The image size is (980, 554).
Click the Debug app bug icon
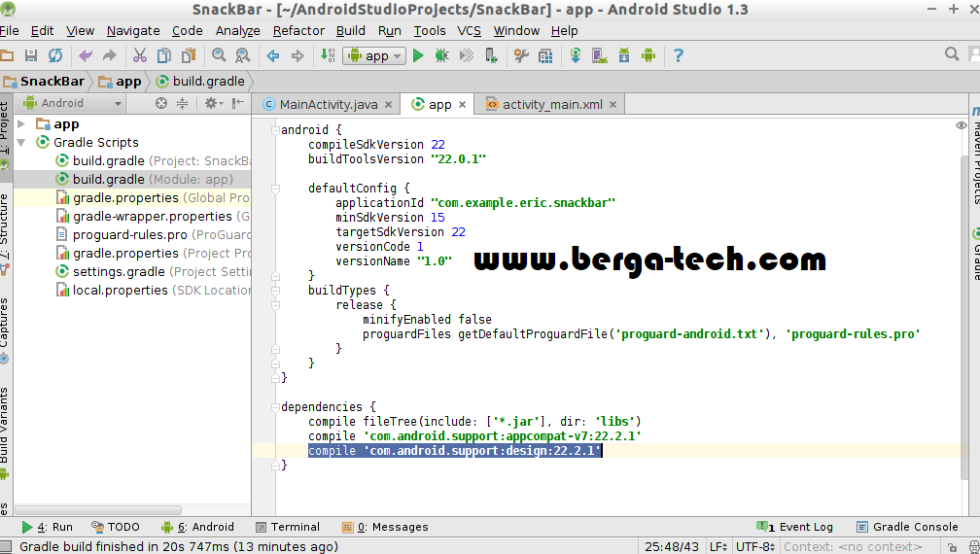441,55
